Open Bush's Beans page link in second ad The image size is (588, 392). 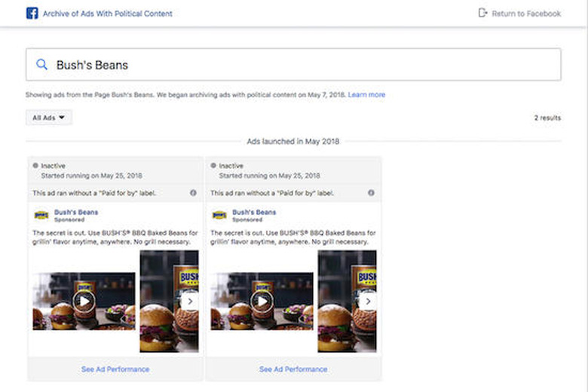[254, 213]
